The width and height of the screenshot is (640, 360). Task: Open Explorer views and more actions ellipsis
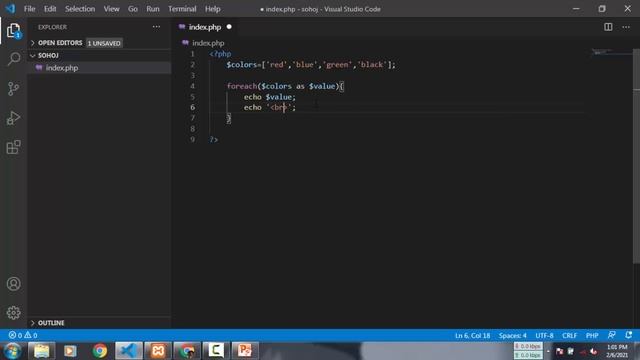[x=156, y=27]
